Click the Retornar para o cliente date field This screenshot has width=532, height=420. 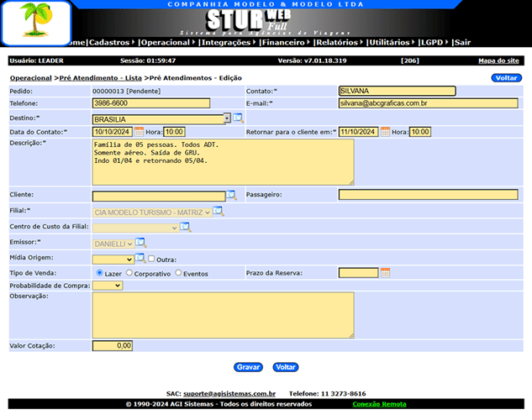[358, 132]
